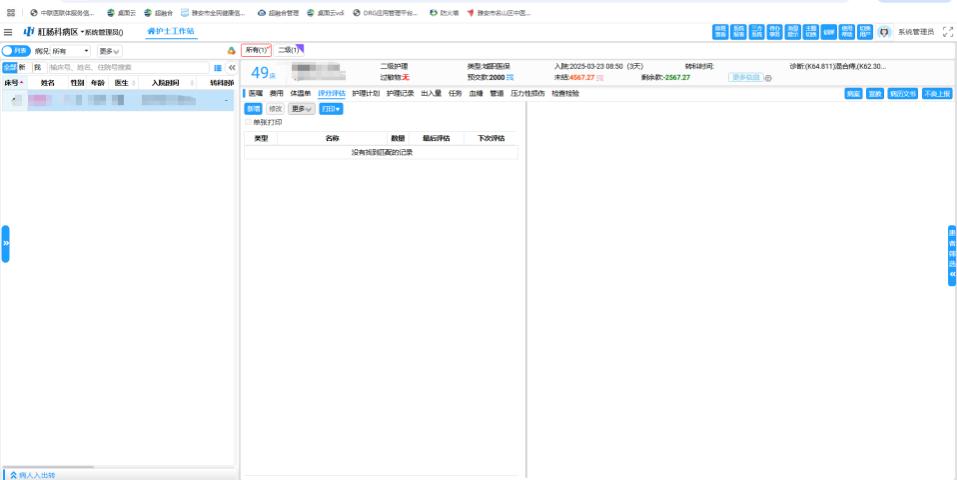Image resolution: width=957 pixels, height=480 pixels.
Task: Click the blue expand handle on left edge
Action: click(5, 244)
